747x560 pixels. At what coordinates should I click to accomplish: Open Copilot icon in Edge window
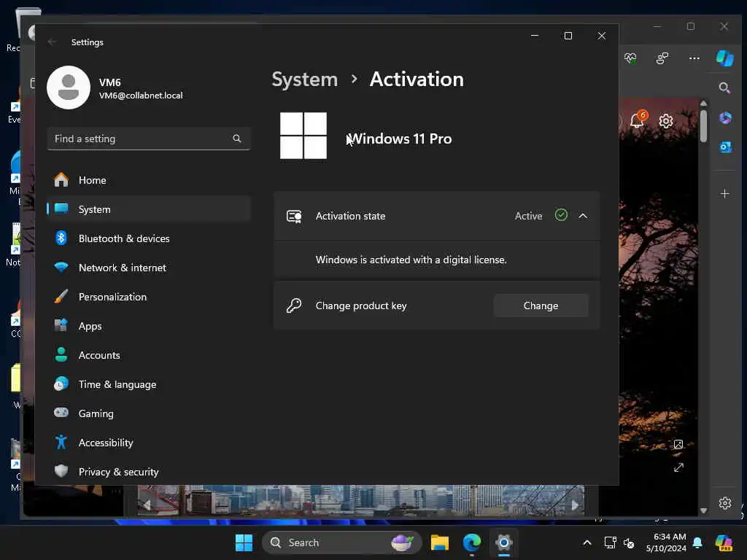(x=724, y=58)
